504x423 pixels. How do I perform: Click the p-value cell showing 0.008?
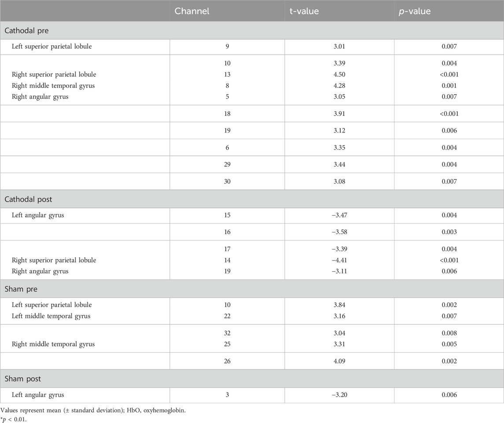pos(449,333)
